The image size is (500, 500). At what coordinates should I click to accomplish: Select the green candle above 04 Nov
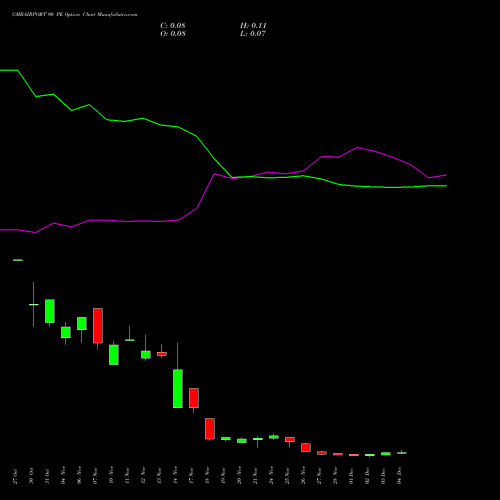coord(66,332)
